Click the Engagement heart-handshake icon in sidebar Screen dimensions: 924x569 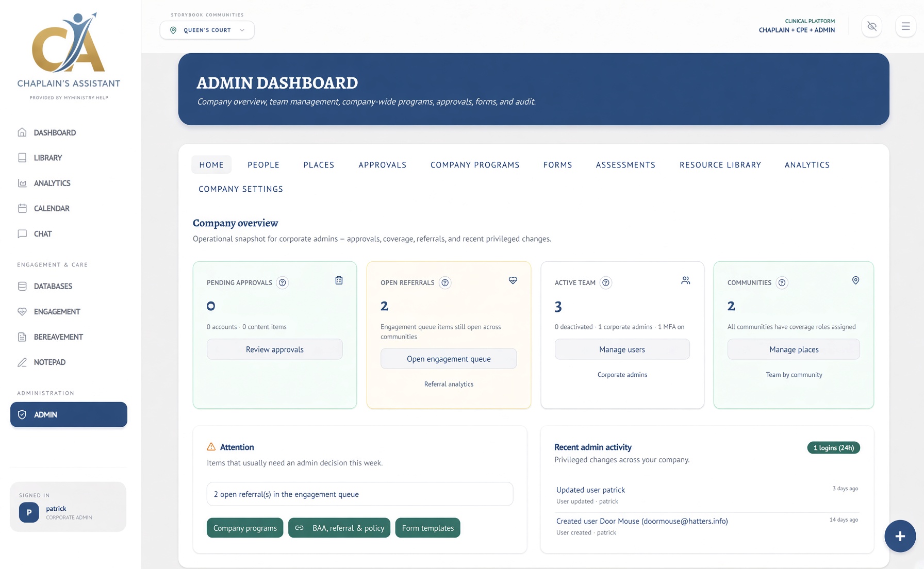tap(22, 311)
